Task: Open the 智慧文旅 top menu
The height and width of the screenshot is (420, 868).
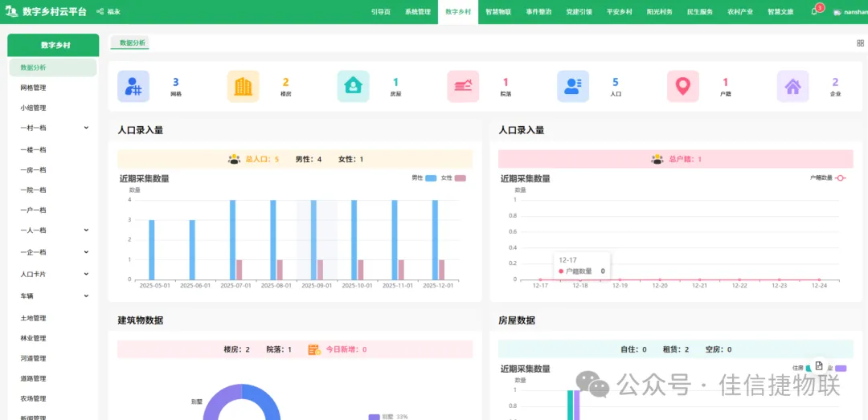Action: click(x=780, y=11)
